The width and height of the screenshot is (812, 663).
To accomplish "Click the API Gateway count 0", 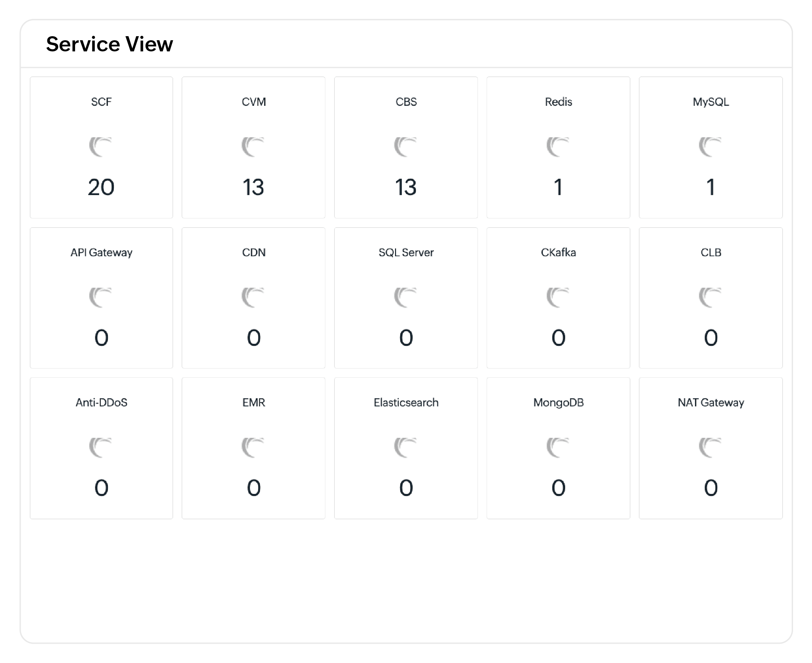I will pyautogui.click(x=101, y=338).
